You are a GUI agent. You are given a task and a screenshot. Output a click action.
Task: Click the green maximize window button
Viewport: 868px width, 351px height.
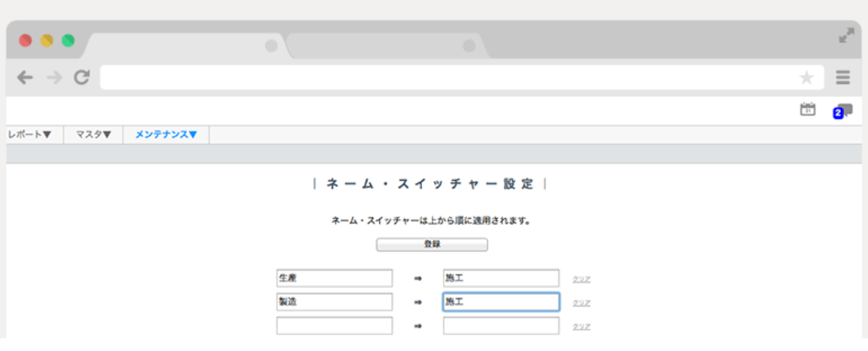tap(68, 40)
